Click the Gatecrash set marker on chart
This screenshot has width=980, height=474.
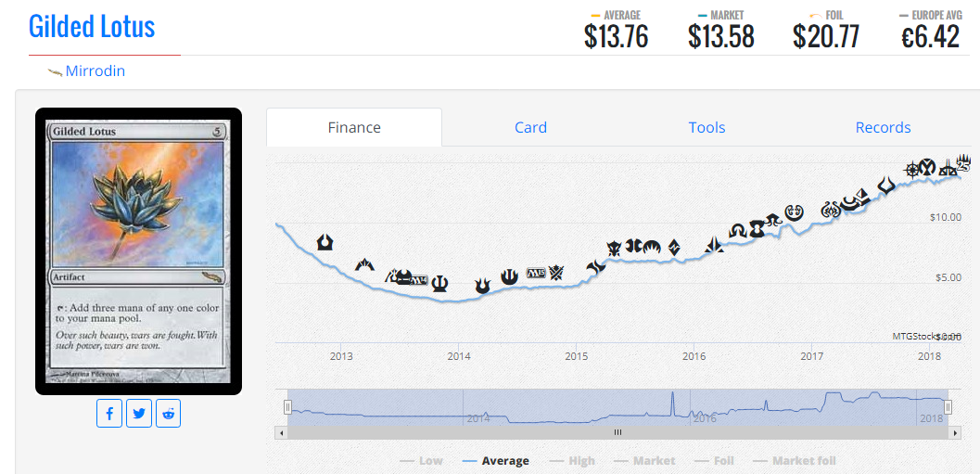click(365, 264)
